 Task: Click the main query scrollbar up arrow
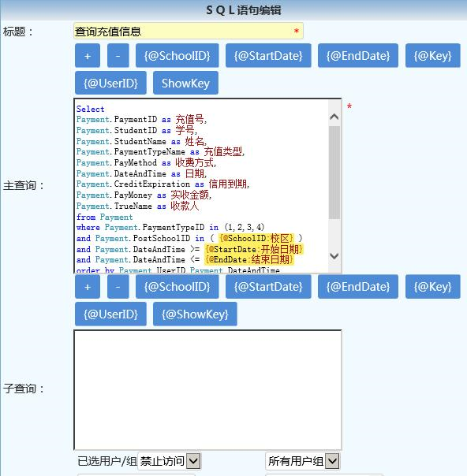click(334, 117)
